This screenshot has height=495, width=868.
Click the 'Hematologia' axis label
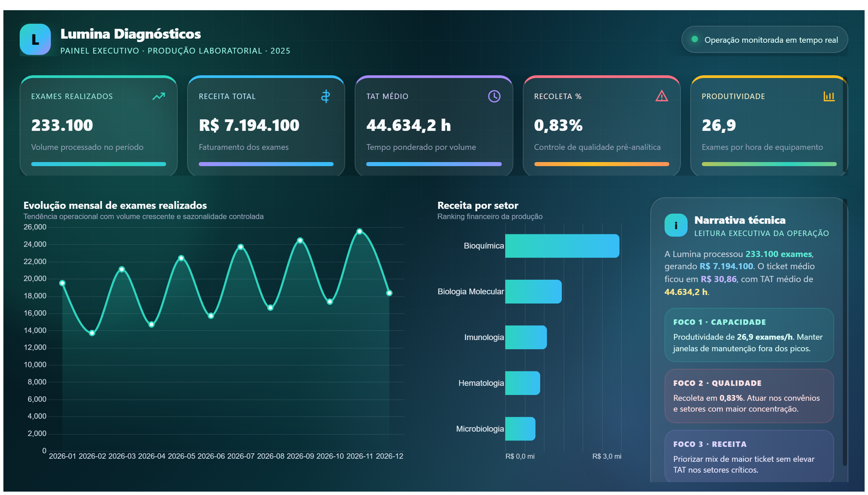[x=481, y=383]
